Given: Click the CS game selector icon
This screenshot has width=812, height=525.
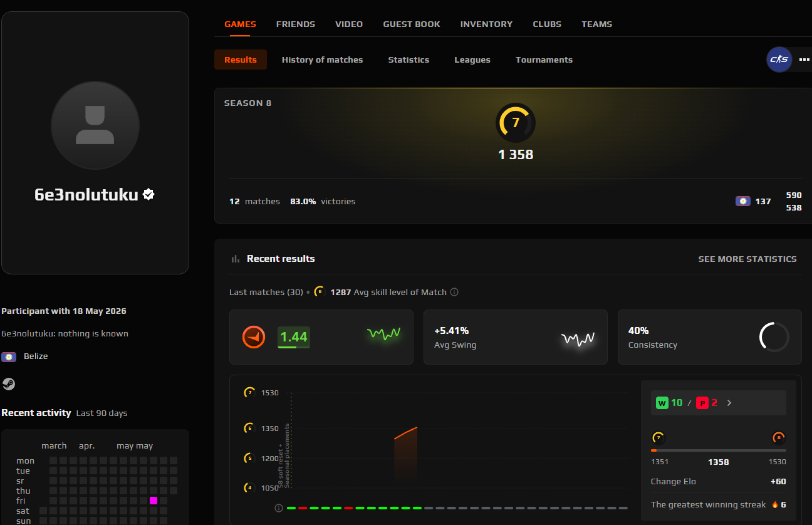Looking at the screenshot, I should coord(779,60).
